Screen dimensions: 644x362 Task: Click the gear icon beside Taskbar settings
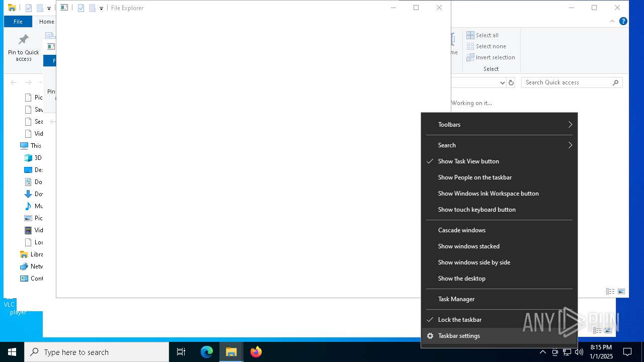(430, 336)
